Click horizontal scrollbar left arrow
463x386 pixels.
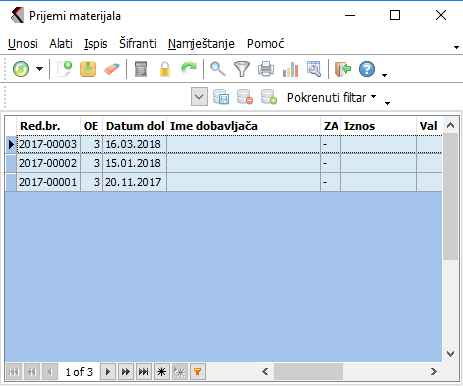click(265, 371)
